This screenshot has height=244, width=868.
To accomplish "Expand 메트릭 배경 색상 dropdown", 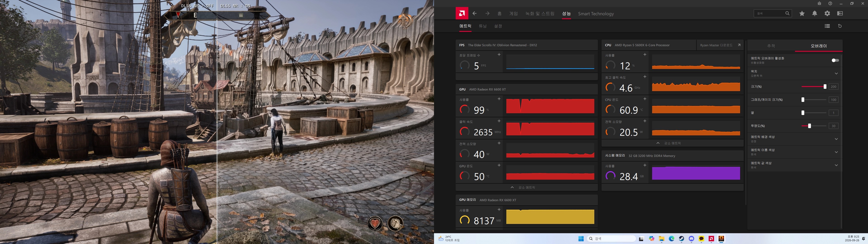I will tap(836, 139).
